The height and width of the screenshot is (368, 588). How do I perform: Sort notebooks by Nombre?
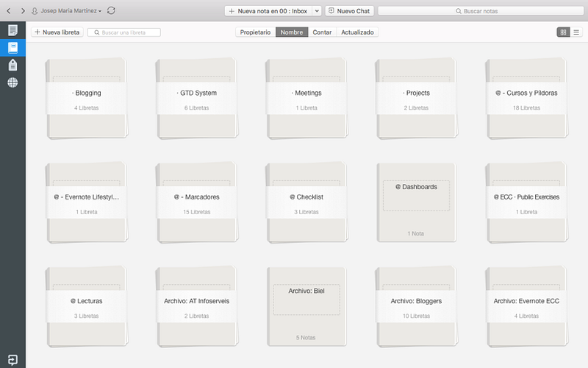point(292,32)
